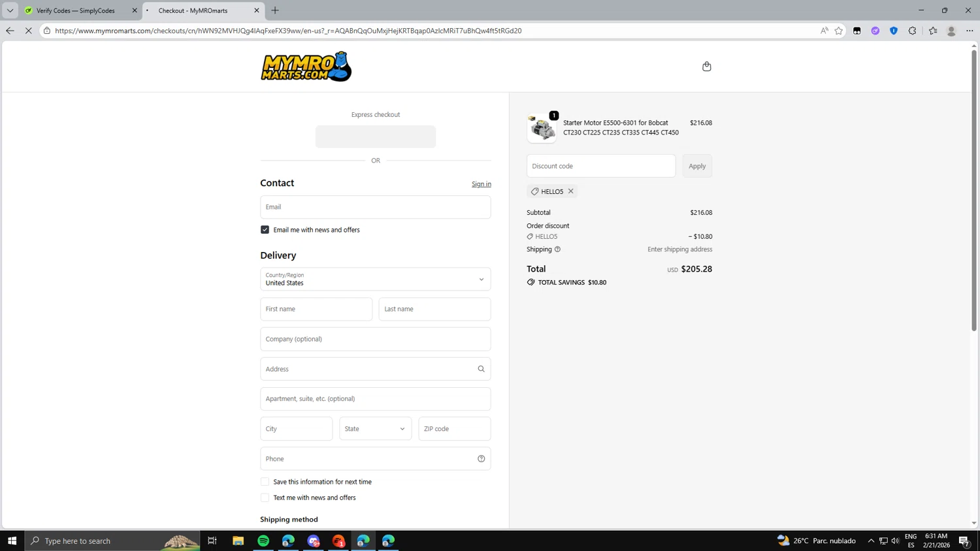The height and width of the screenshot is (551, 980).
Task: Go back with browser back arrow
Action: 10,31
